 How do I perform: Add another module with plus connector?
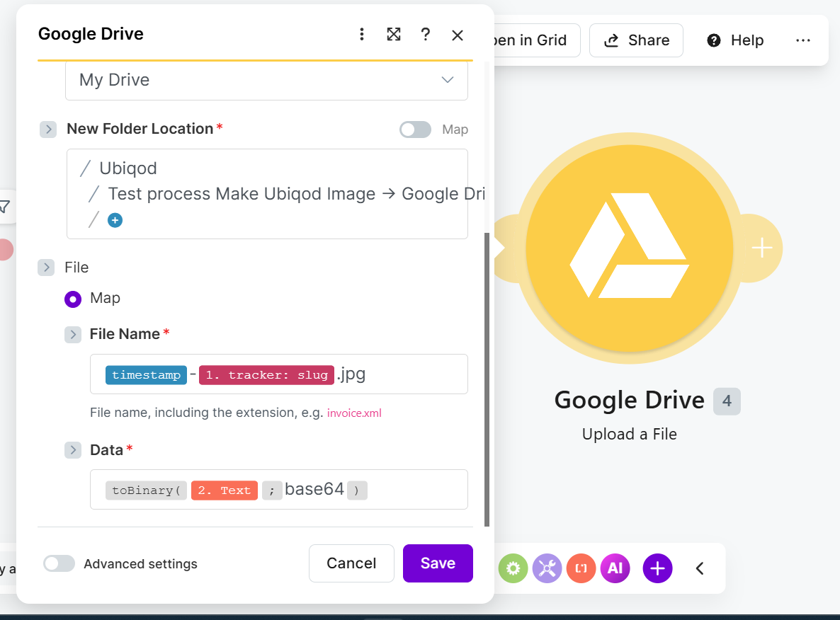(761, 248)
